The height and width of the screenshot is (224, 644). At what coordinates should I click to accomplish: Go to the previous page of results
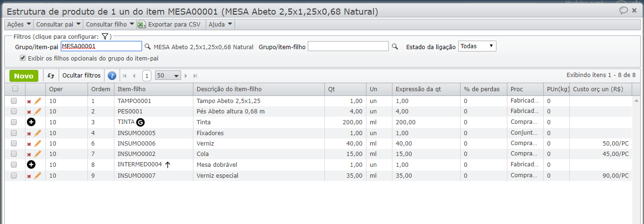point(134,76)
